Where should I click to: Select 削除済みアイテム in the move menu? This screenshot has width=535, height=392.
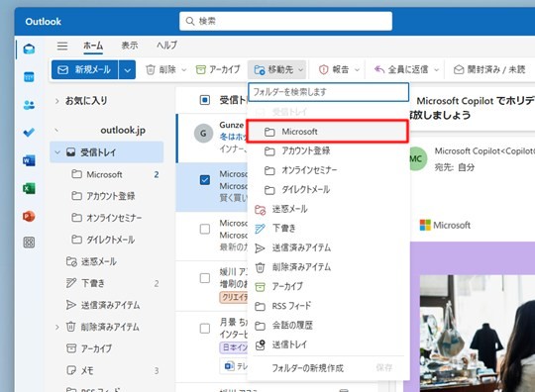328,267
